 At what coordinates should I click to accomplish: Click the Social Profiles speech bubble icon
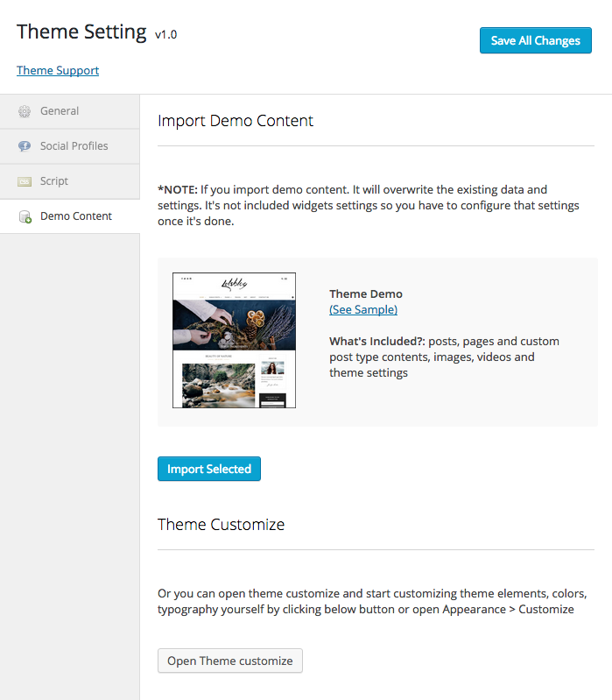tap(25, 146)
